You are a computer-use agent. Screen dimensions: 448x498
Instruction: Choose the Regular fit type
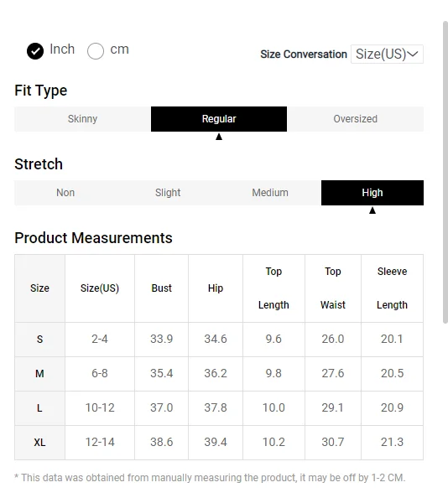pos(219,119)
